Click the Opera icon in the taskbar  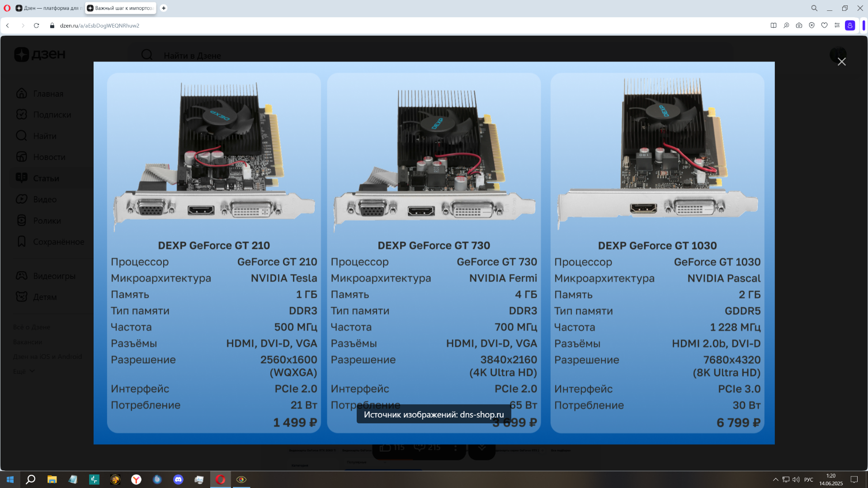pyautogui.click(x=220, y=479)
